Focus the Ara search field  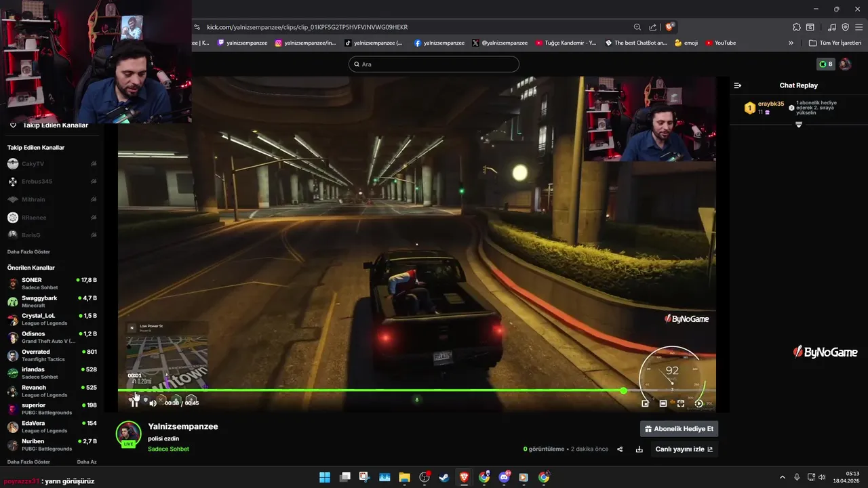pyautogui.click(x=434, y=64)
